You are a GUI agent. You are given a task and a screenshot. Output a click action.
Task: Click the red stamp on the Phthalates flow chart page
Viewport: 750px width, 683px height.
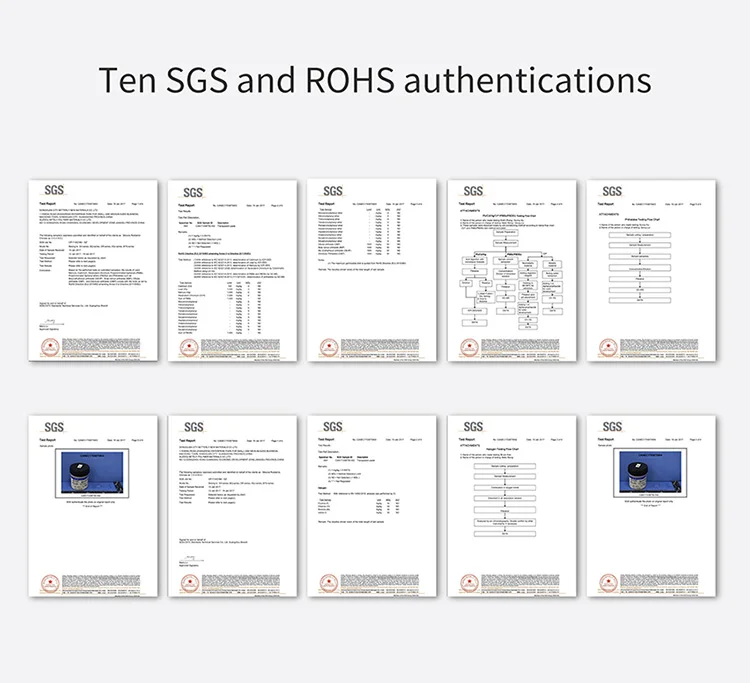pyautogui.click(x=609, y=348)
